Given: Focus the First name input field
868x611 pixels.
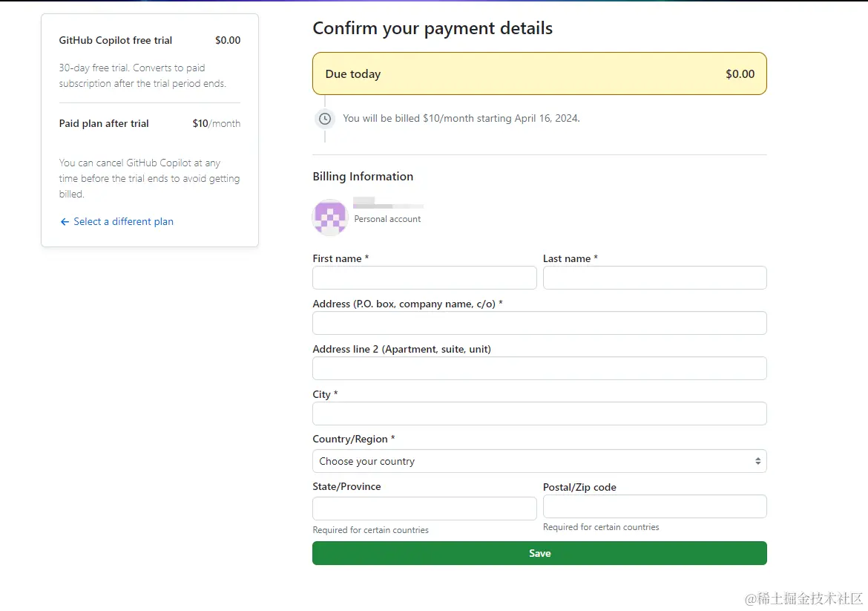Looking at the screenshot, I should 424,278.
